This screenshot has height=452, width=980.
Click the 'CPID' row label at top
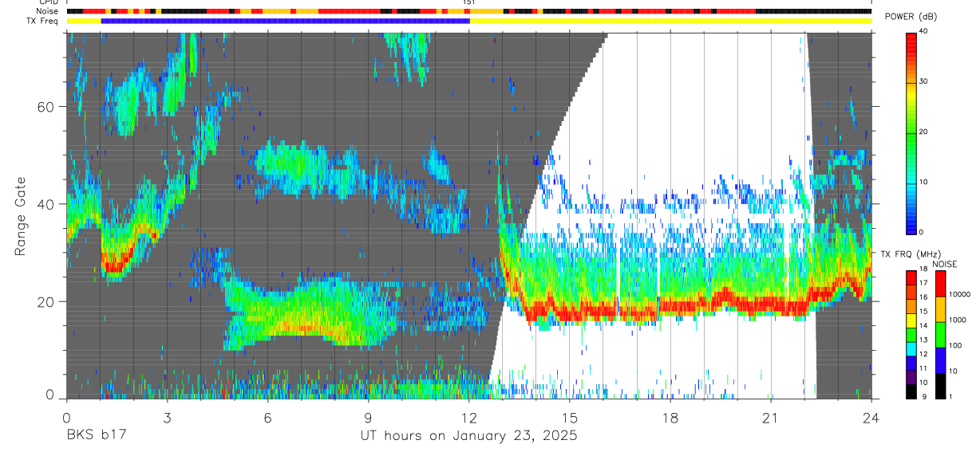pyautogui.click(x=49, y=2)
